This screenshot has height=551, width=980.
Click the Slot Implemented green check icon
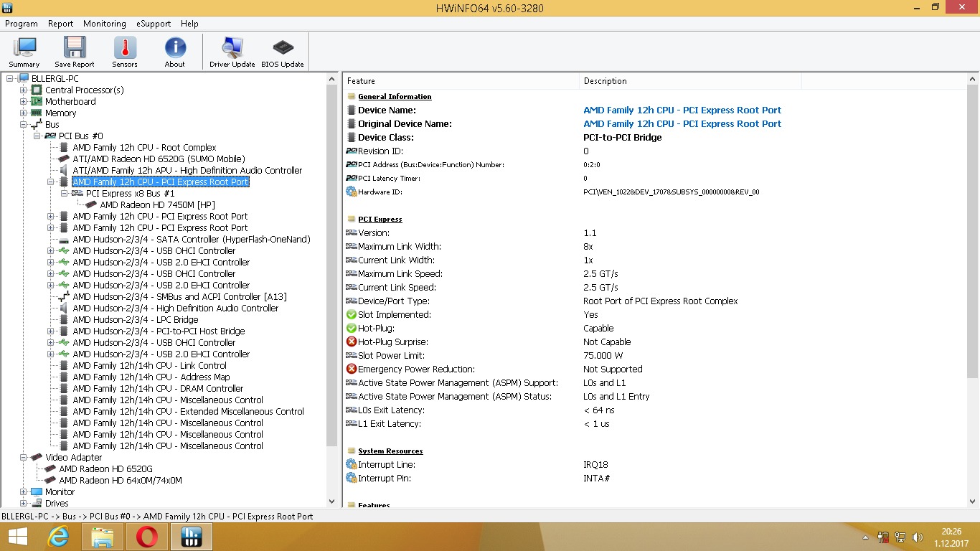tap(351, 314)
